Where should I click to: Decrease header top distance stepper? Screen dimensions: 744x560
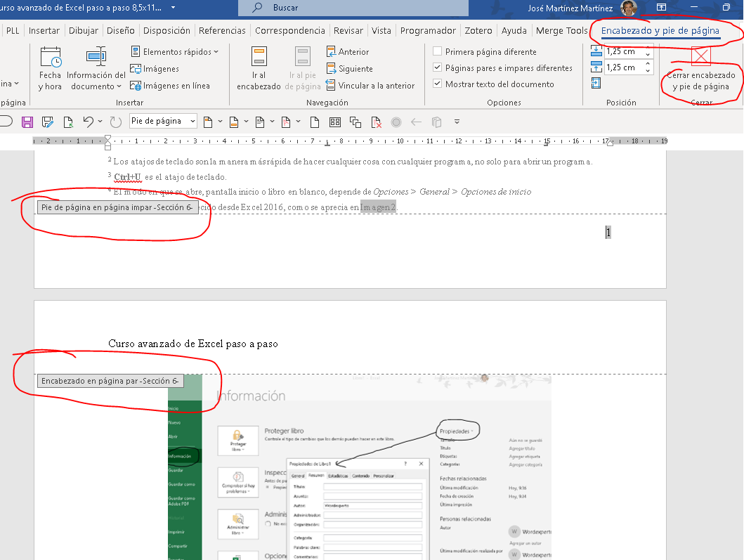click(x=648, y=55)
